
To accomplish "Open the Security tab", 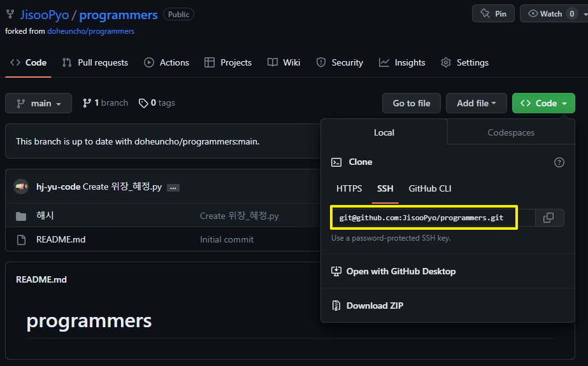I will [x=340, y=62].
